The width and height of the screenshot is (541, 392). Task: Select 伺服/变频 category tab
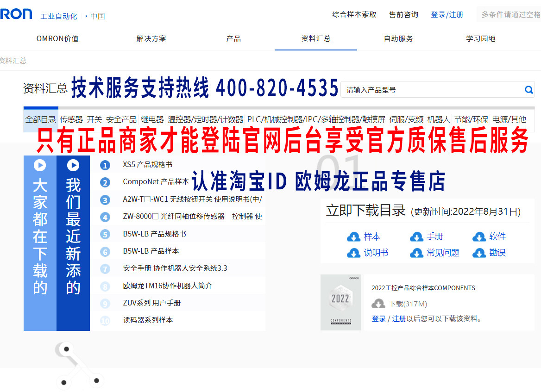[x=406, y=119]
